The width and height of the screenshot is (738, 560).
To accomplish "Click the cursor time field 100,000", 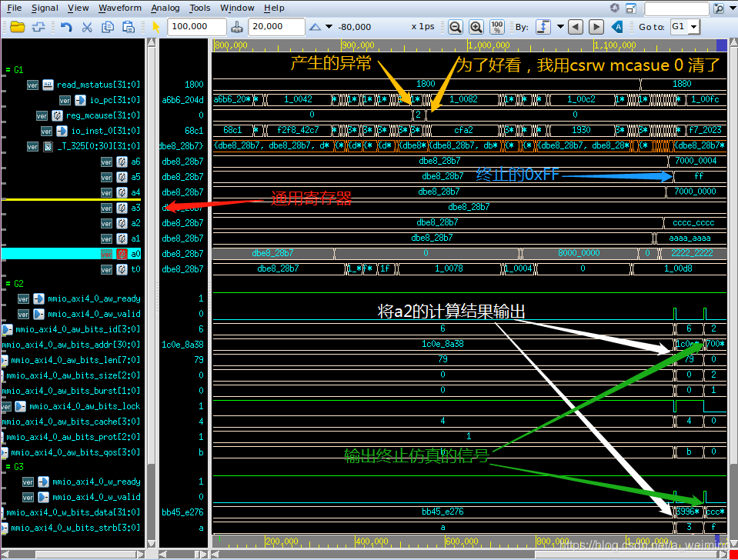I will [197, 27].
